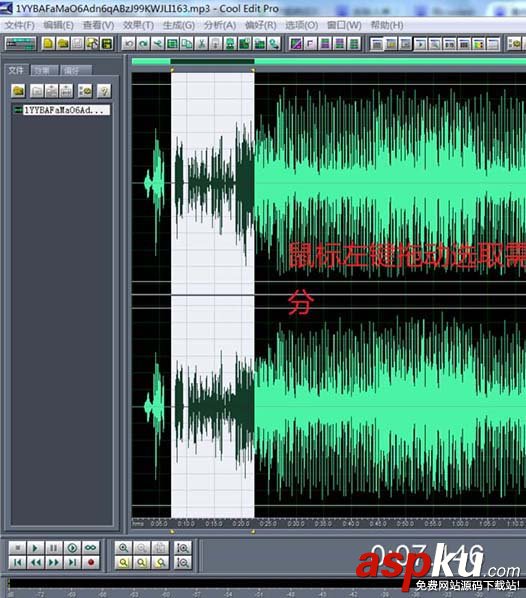Click the red Record button

point(91,562)
